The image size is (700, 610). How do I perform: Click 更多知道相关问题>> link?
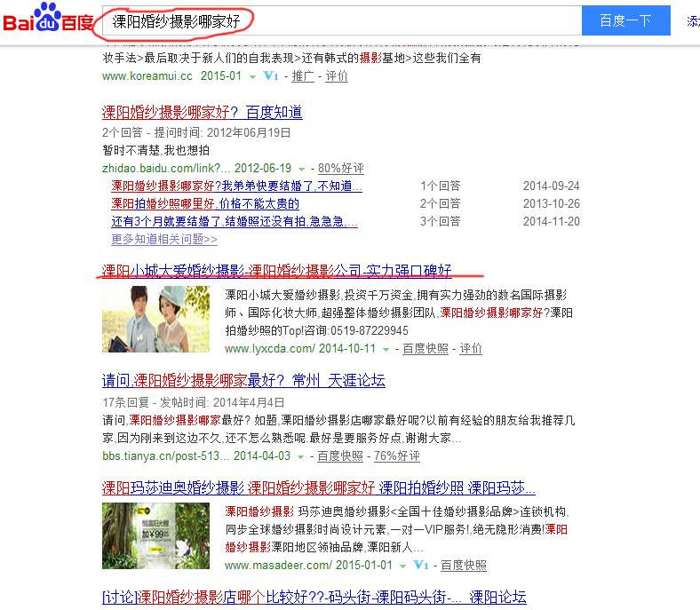point(164,239)
